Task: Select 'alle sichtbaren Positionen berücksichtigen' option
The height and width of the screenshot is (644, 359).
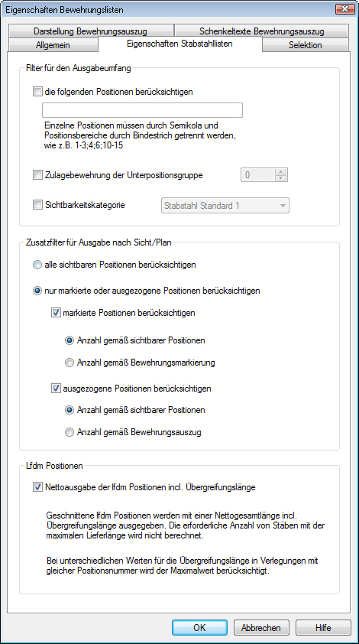Action: [37, 265]
